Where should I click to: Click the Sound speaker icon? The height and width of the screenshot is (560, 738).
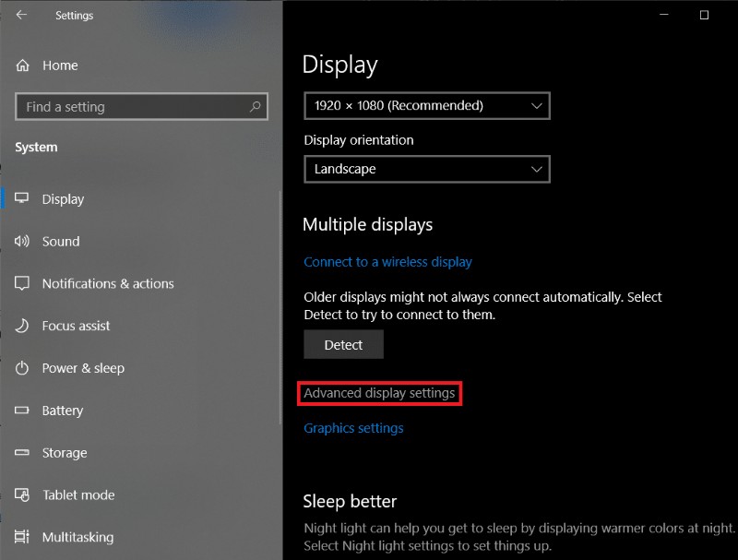[x=22, y=241]
